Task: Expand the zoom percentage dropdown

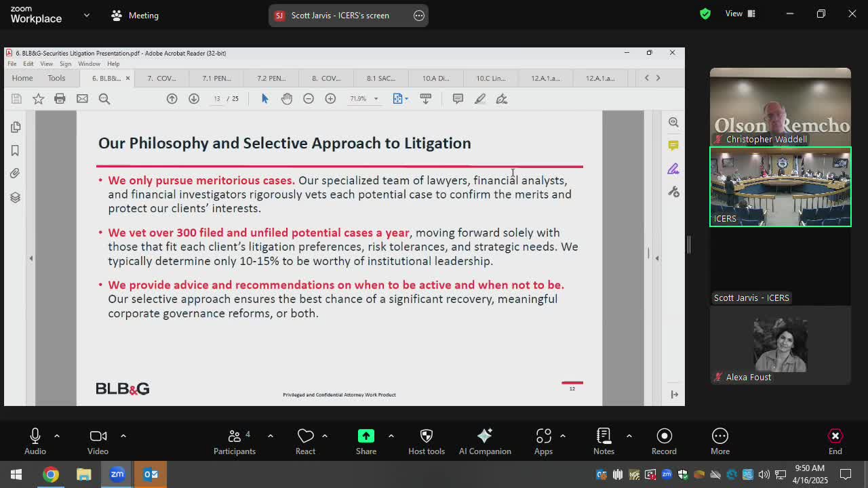Action: [376, 99]
